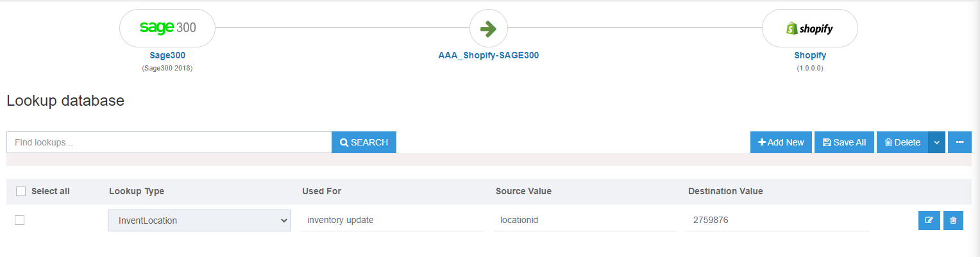
Task: Click the Add New lookup button
Action: 781,142
